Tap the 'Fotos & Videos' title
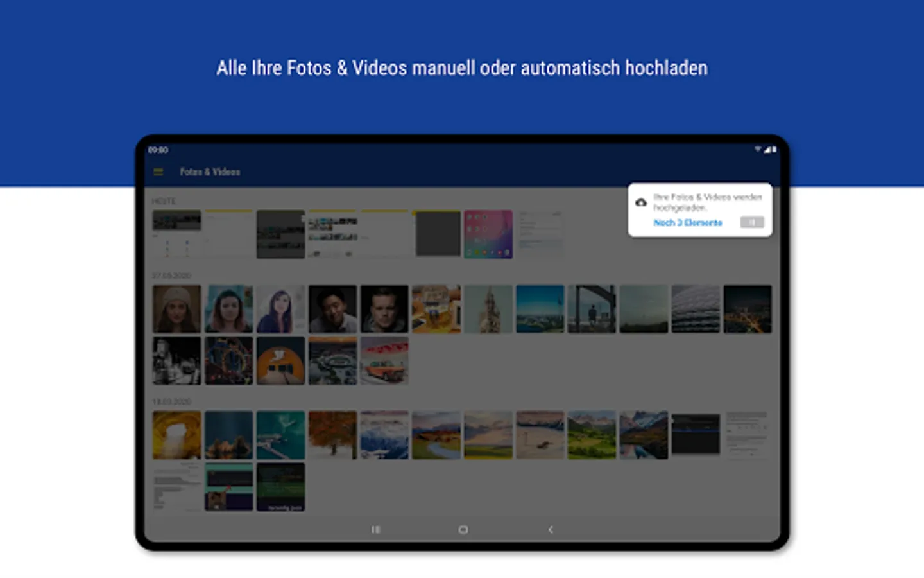924x578 pixels. (210, 171)
